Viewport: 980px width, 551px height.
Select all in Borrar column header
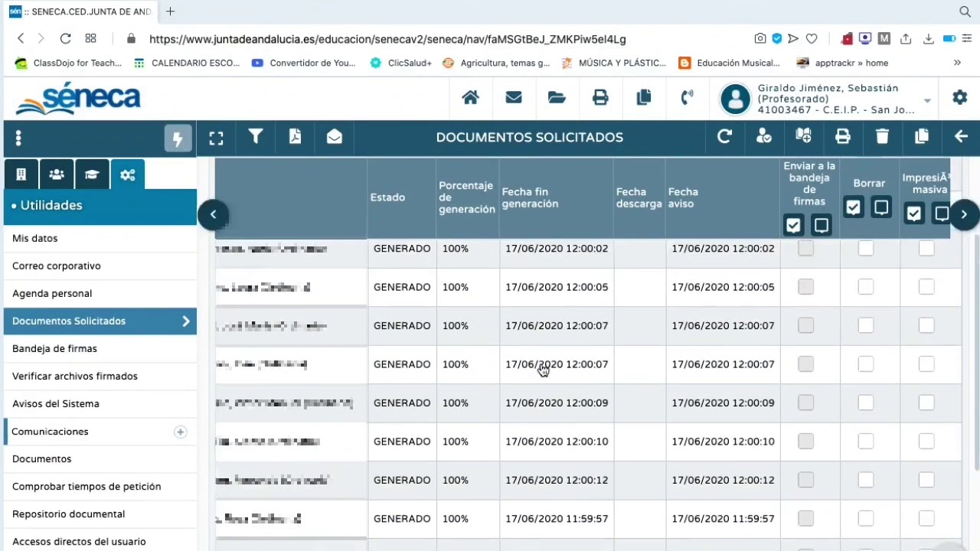(x=853, y=207)
